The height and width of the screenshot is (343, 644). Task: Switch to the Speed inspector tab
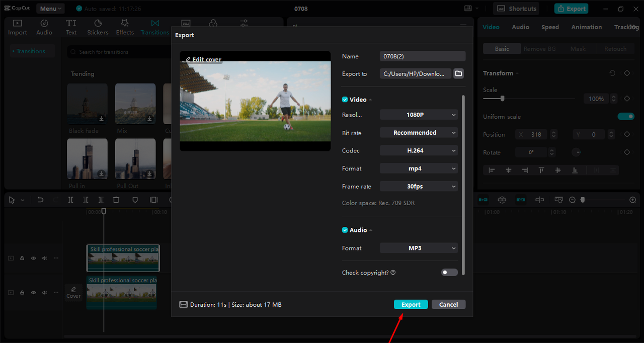point(550,27)
